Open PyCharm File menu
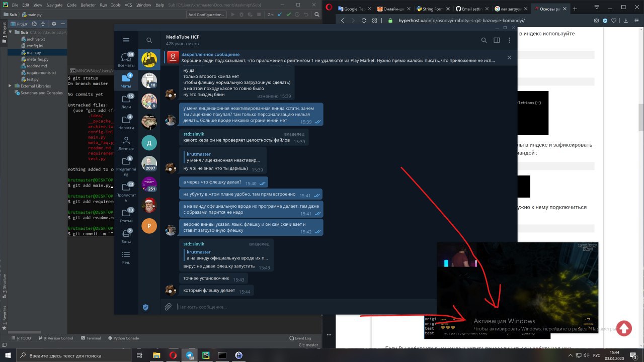Screen dimensions: 644x362 pyautogui.click(x=15, y=5)
